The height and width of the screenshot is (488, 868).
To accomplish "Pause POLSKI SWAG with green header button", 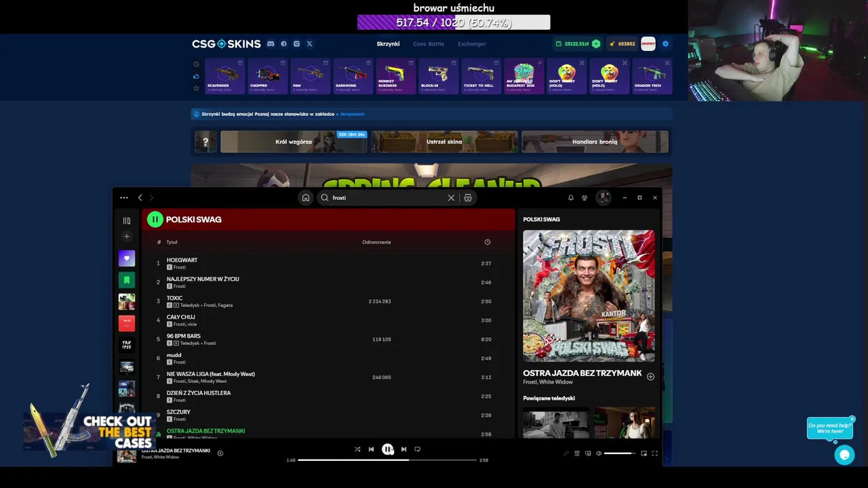I will click(155, 219).
